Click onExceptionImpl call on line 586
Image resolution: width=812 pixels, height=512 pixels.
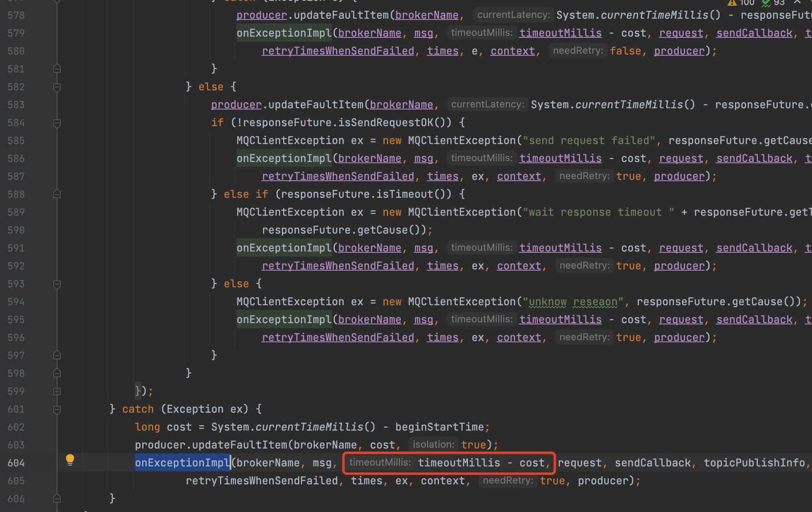click(x=284, y=158)
